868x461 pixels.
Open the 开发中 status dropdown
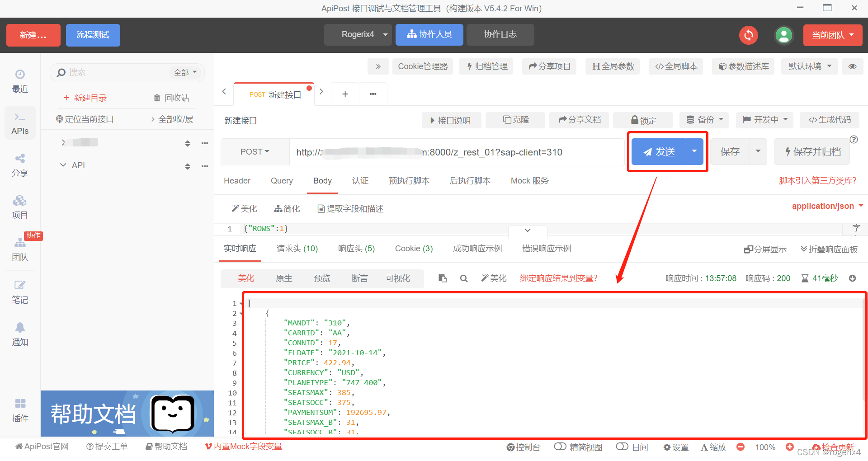click(765, 120)
